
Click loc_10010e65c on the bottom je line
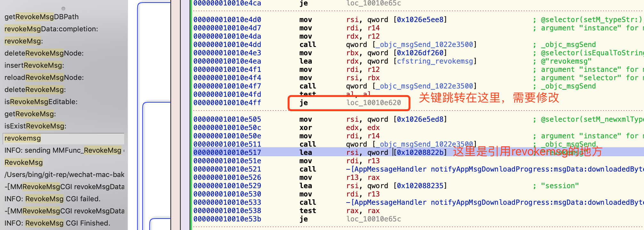(x=374, y=219)
